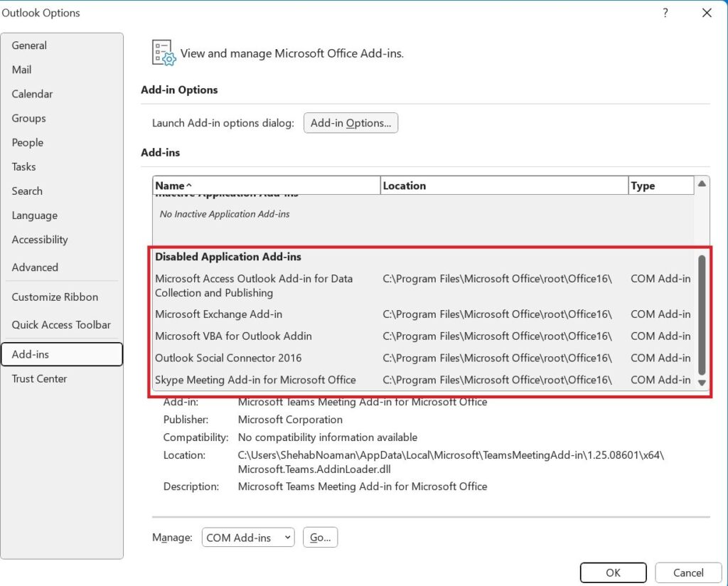Sort add-ins by Name column header

[x=266, y=186]
